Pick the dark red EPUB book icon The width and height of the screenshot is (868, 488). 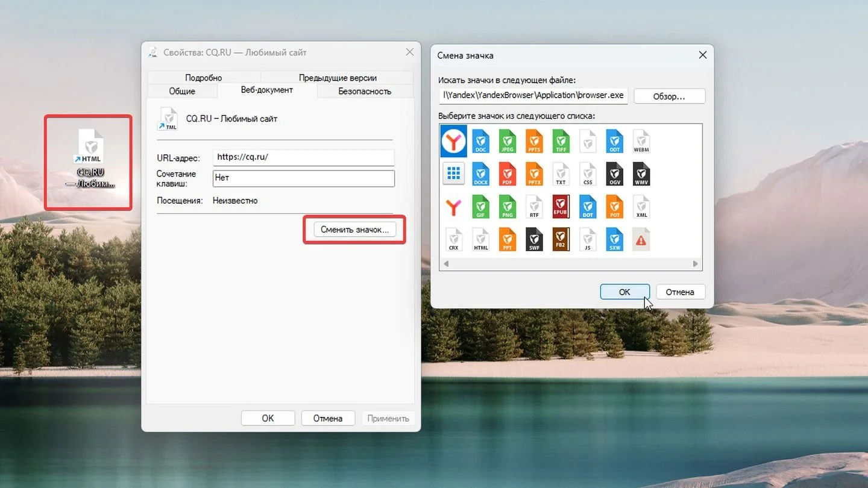(561, 207)
